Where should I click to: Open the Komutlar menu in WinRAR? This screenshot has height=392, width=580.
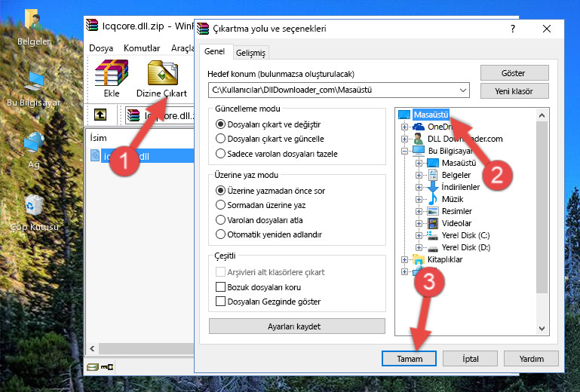tap(142, 48)
